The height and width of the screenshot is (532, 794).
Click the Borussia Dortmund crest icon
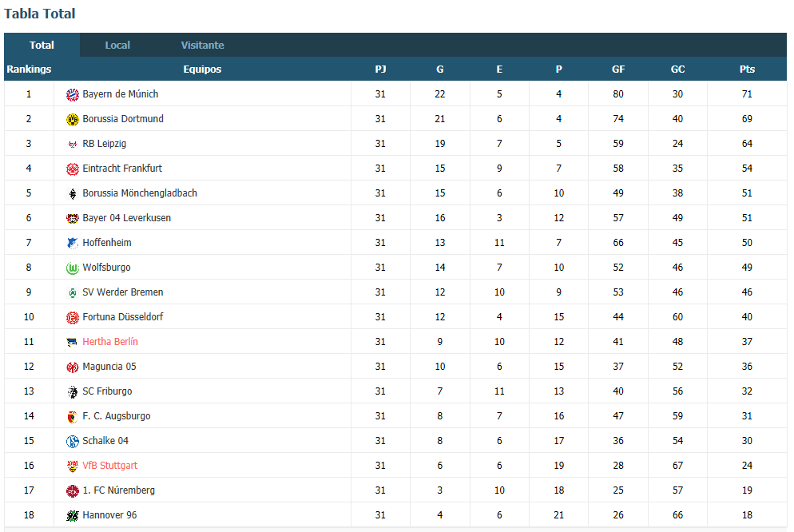[73, 120]
